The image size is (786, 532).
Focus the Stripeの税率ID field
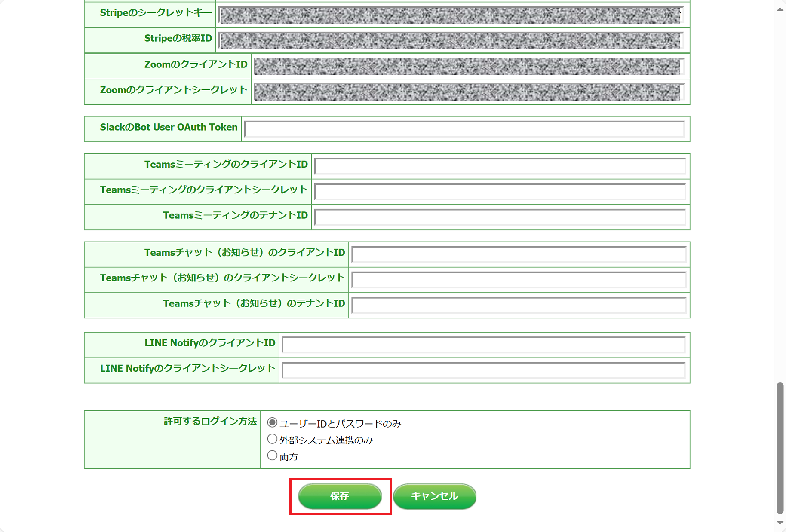pos(451,41)
